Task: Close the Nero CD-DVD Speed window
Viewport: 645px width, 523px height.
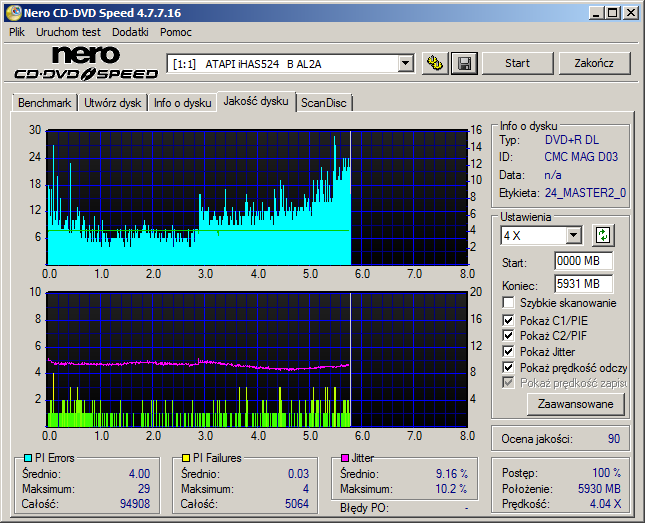Action: click(x=631, y=13)
